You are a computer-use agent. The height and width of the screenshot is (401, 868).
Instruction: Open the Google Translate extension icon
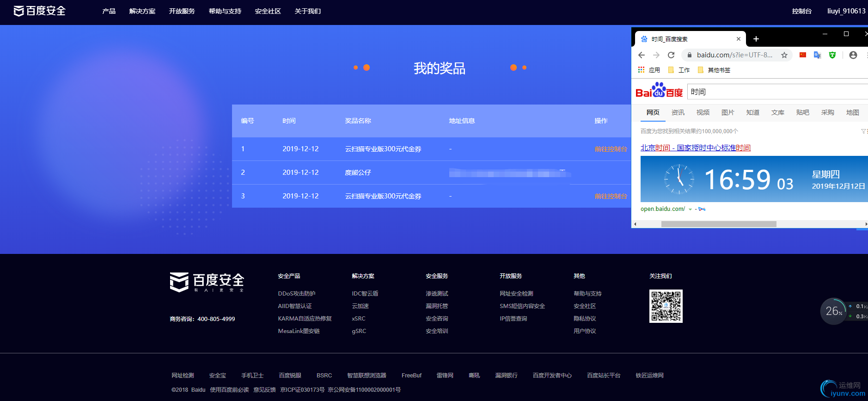tap(818, 55)
